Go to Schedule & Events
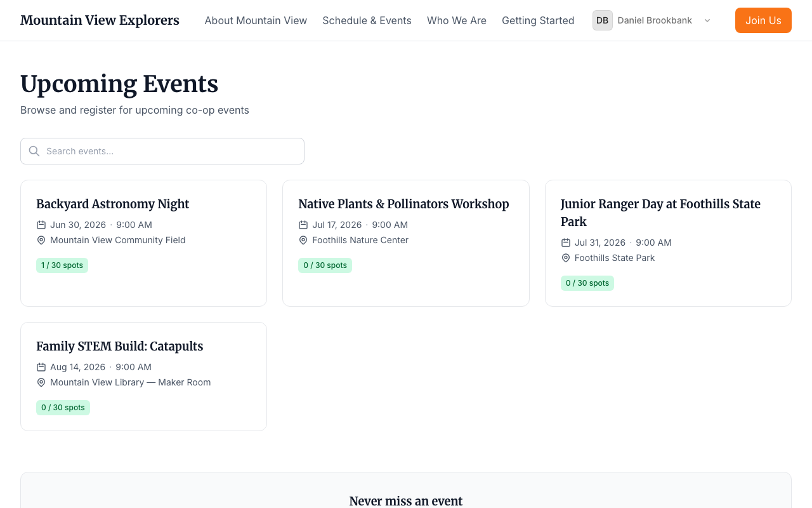This screenshot has width=812, height=508. (x=367, y=20)
